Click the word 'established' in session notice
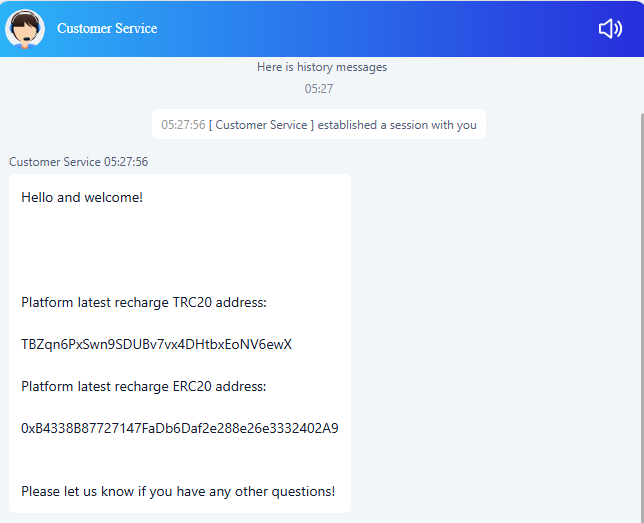644x523 pixels. [347, 125]
